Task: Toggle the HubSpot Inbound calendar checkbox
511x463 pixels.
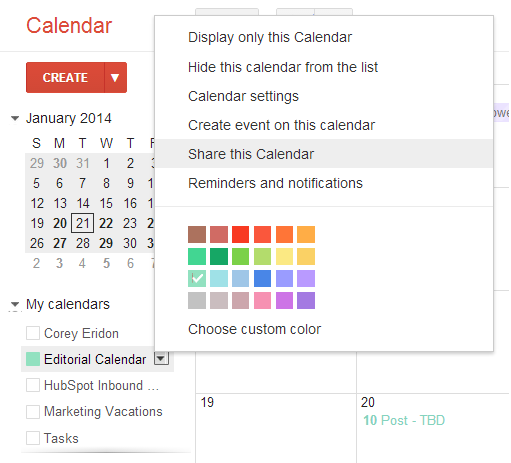Action: (33, 385)
